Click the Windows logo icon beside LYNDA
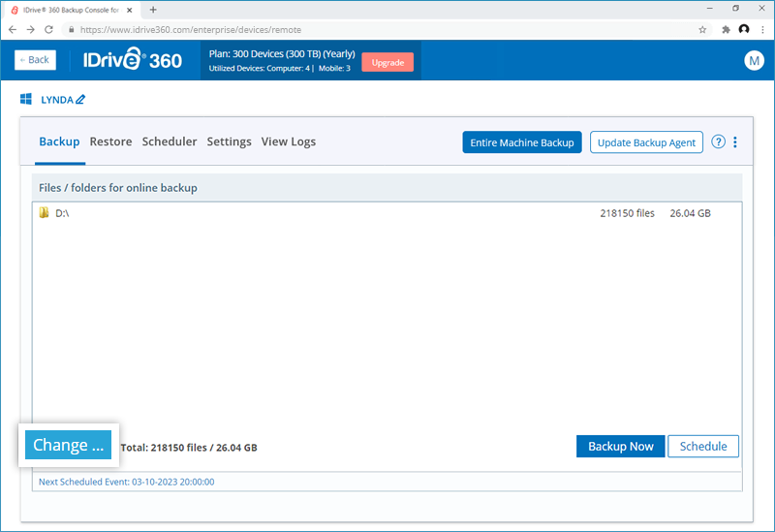The image size is (775, 532). tap(26, 99)
